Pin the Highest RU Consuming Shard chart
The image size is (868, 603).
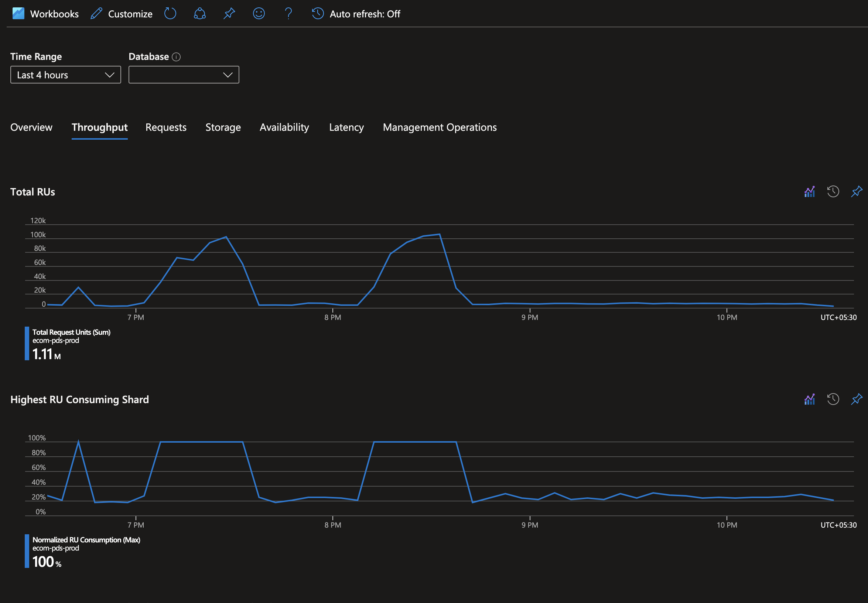tap(856, 399)
